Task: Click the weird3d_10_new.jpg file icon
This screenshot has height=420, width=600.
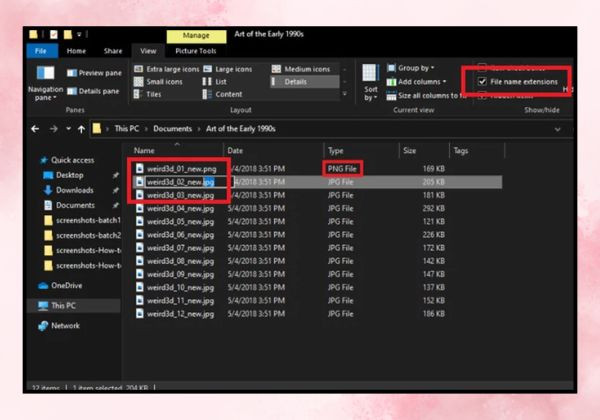Action: point(140,287)
